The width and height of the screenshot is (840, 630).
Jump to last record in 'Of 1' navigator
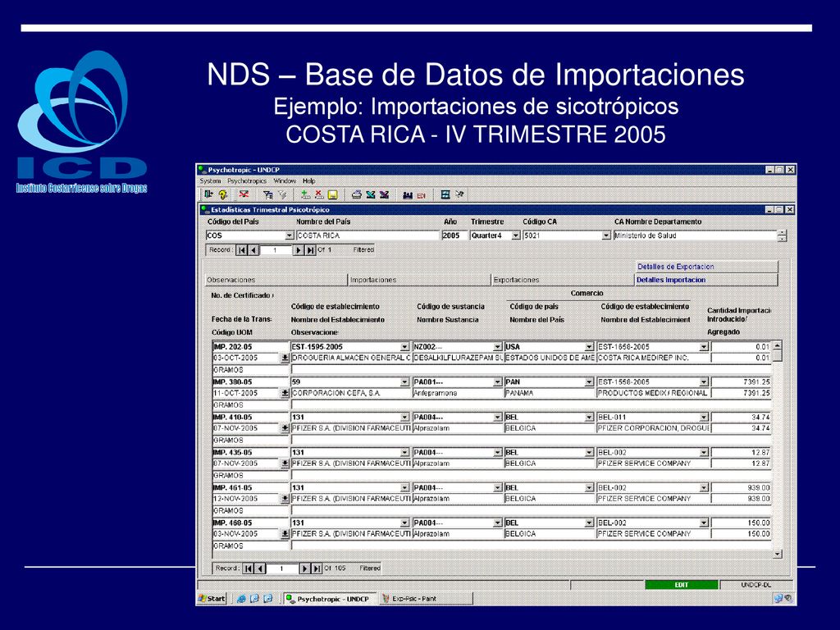coord(311,250)
